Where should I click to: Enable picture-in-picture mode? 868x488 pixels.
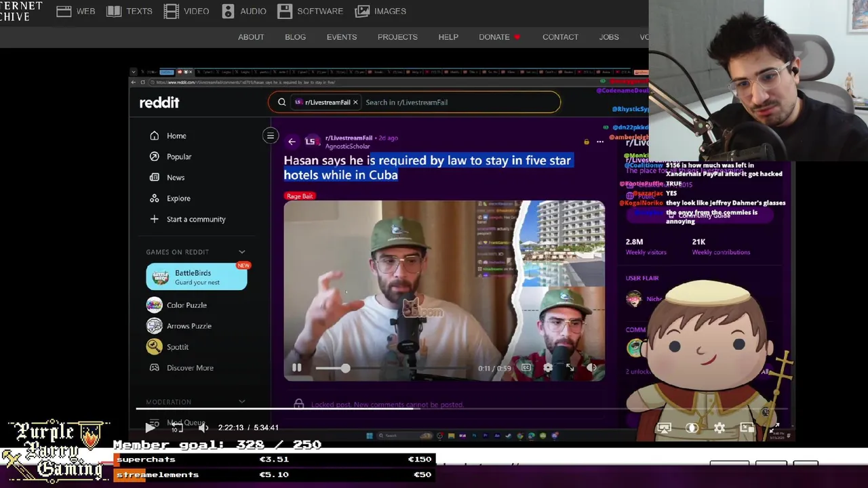(x=747, y=428)
